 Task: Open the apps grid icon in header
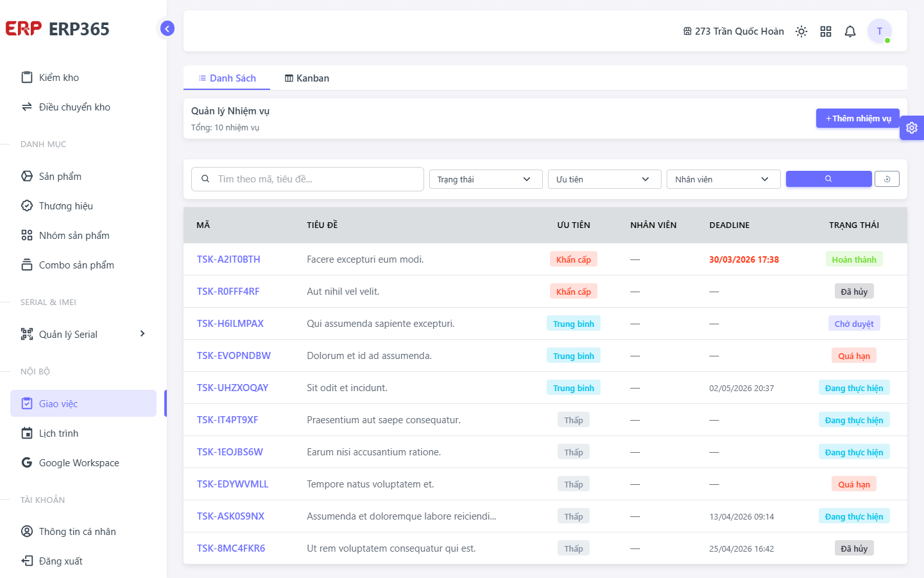click(826, 31)
